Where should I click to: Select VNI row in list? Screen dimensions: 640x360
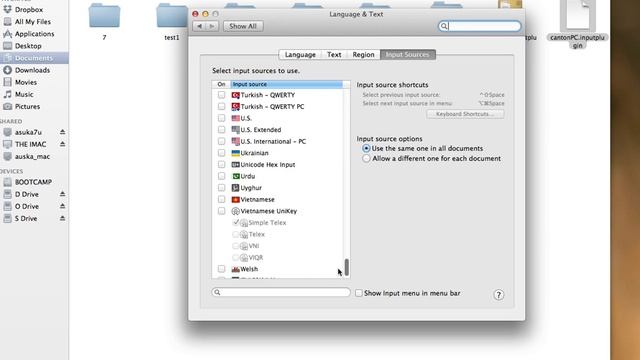coord(281,246)
